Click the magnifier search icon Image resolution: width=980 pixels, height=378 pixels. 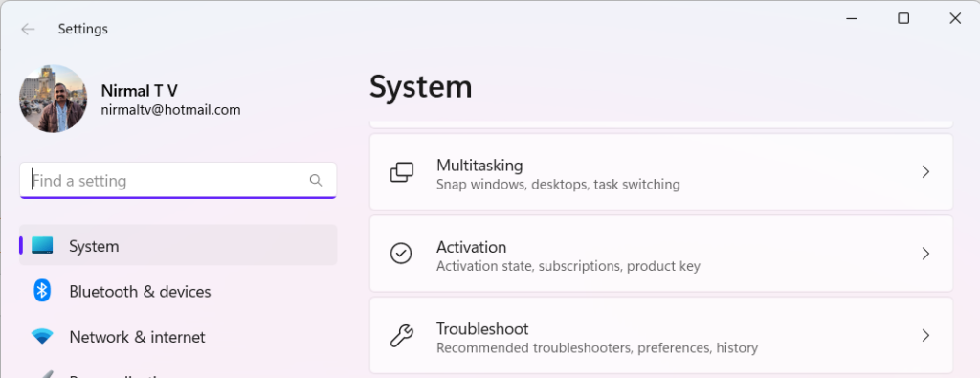[x=316, y=181]
